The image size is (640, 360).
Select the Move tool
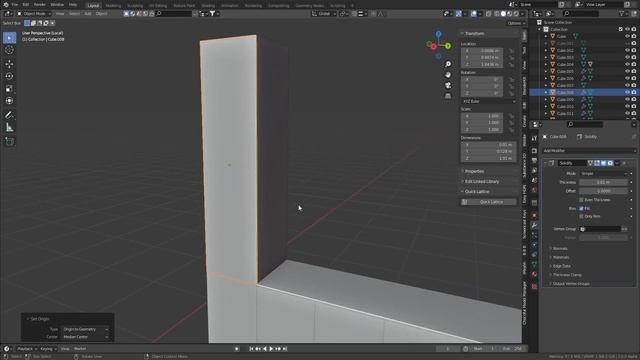tap(9, 64)
